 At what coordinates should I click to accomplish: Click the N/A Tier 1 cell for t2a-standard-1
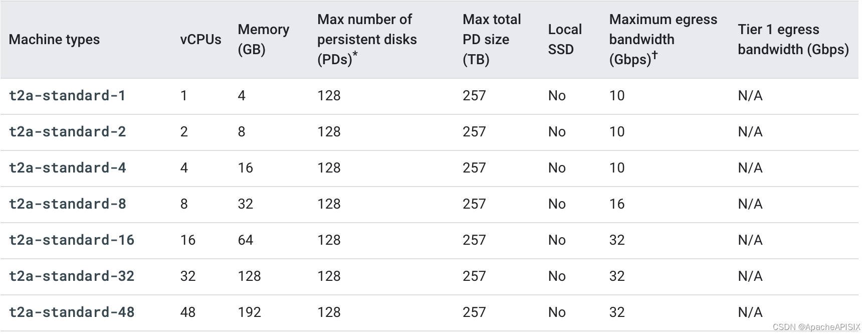(750, 95)
